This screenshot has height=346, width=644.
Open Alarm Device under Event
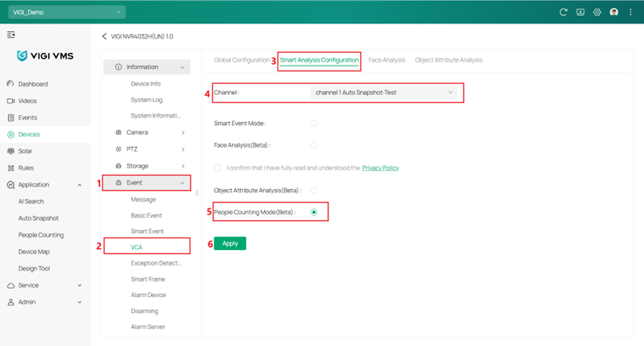point(148,295)
